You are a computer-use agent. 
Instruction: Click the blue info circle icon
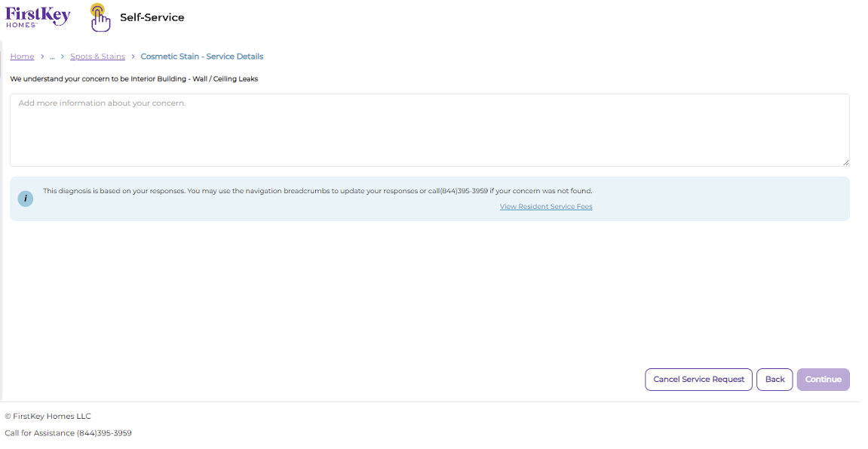[x=26, y=198]
